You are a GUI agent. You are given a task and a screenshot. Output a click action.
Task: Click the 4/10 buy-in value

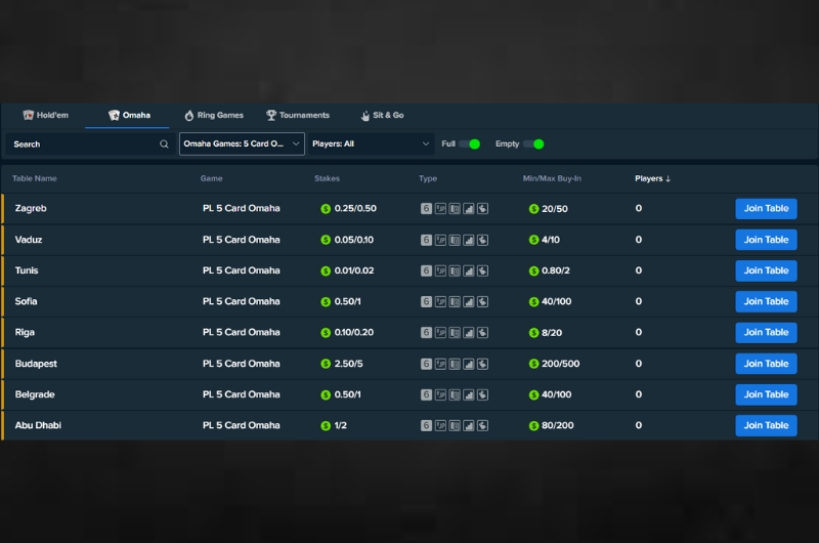point(551,240)
